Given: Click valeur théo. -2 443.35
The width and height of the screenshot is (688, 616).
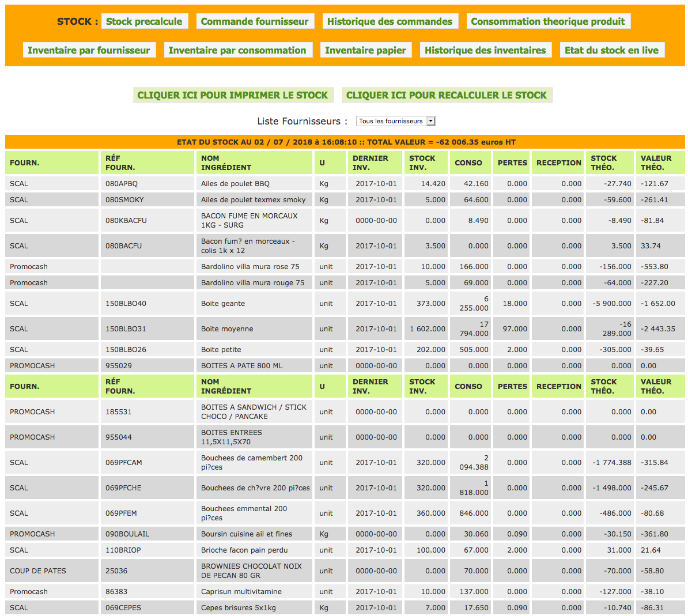Looking at the screenshot, I should point(657,329).
